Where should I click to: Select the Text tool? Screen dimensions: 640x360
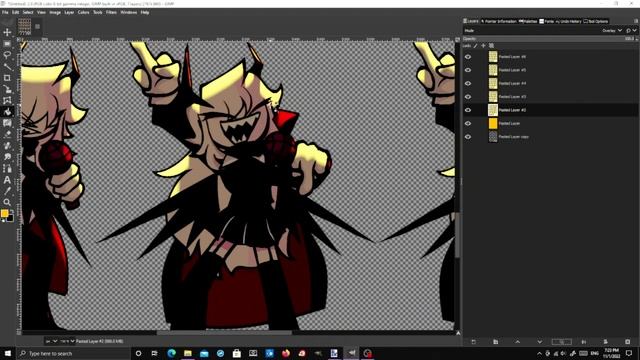click(7, 180)
